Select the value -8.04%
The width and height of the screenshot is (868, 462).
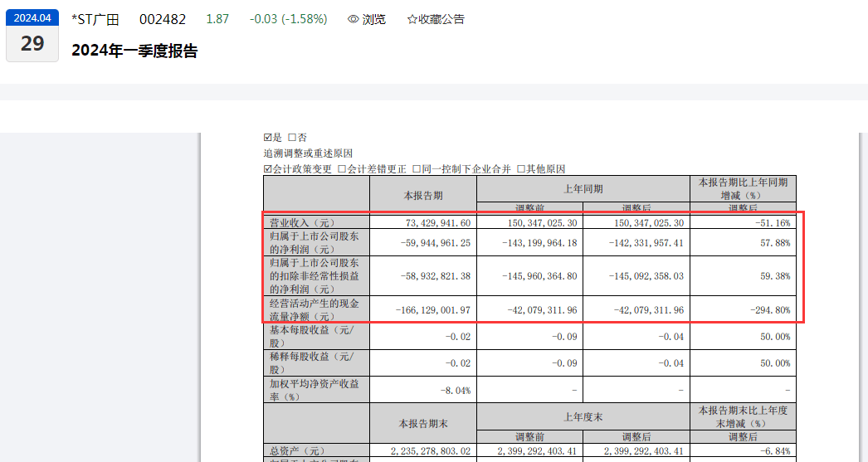click(x=456, y=391)
